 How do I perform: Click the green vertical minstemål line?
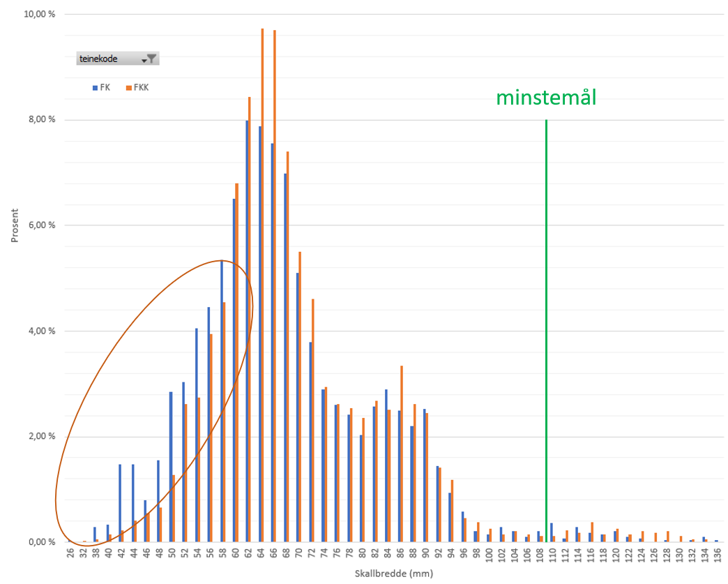click(x=546, y=314)
